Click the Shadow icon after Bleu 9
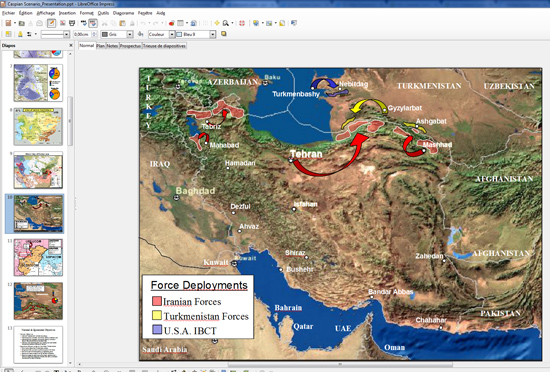Viewport: 550px width, 372px height. coord(223,34)
